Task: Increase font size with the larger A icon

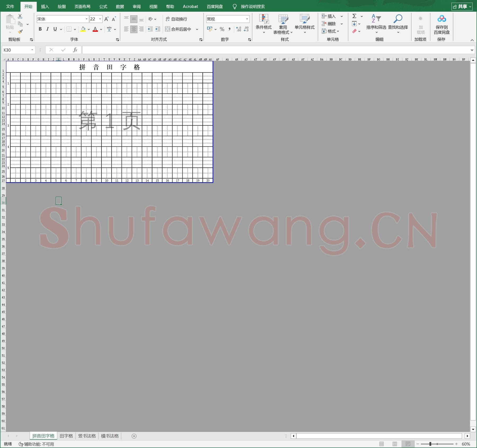Action: pyautogui.click(x=106, y=19)
